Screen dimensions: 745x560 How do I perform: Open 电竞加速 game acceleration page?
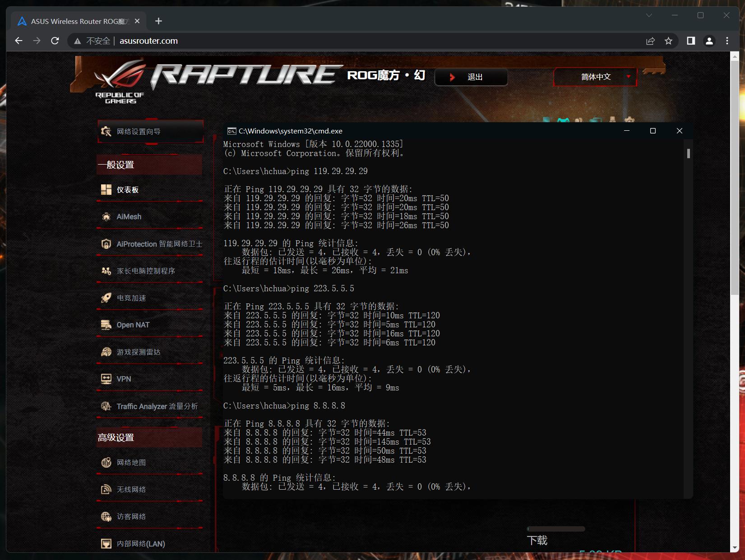click(x=131, y=298)
